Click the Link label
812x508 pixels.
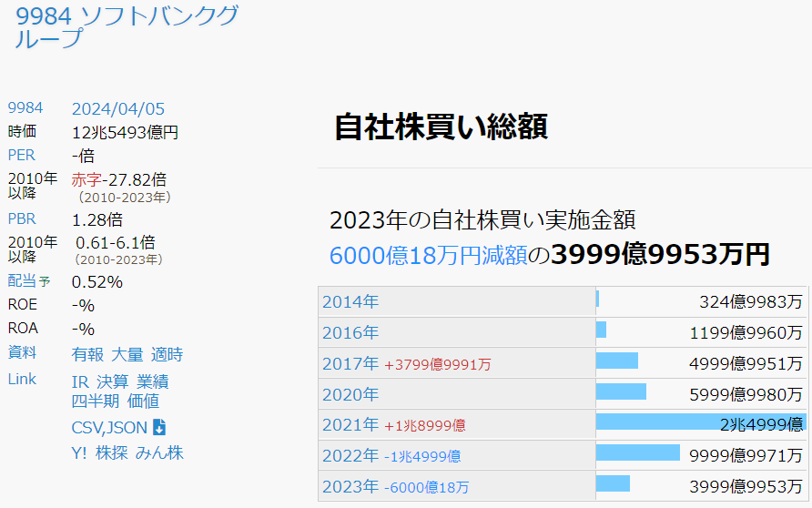pyautogui.click(x=22, y=379)
